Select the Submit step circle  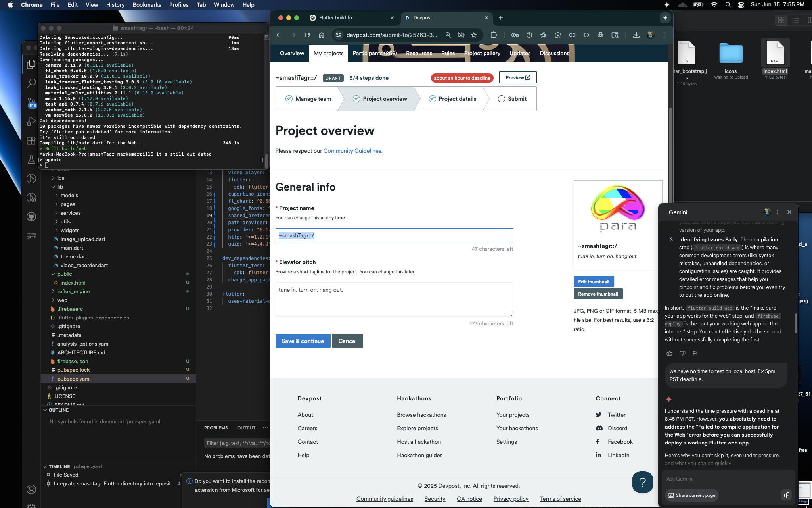[x=501, y=99]
